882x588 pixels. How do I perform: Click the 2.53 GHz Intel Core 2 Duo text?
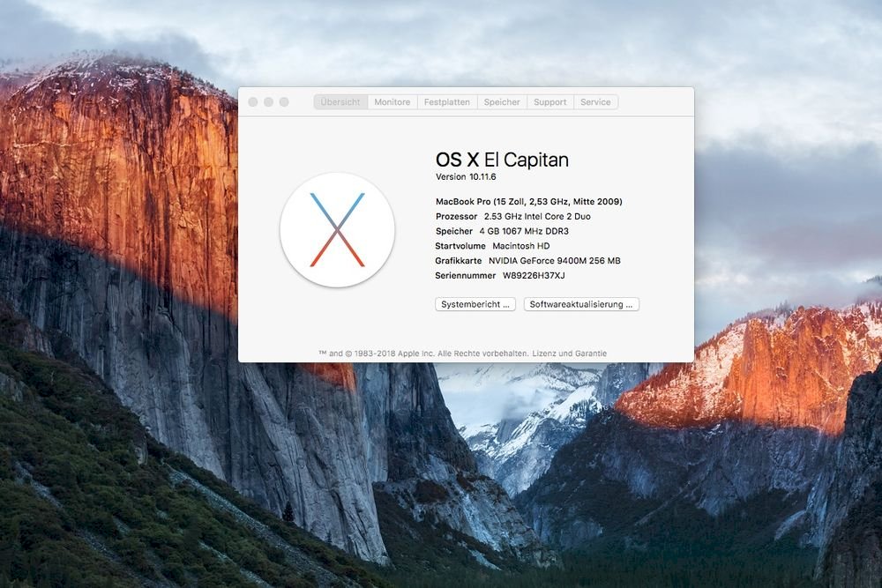[x=537, y=216]
